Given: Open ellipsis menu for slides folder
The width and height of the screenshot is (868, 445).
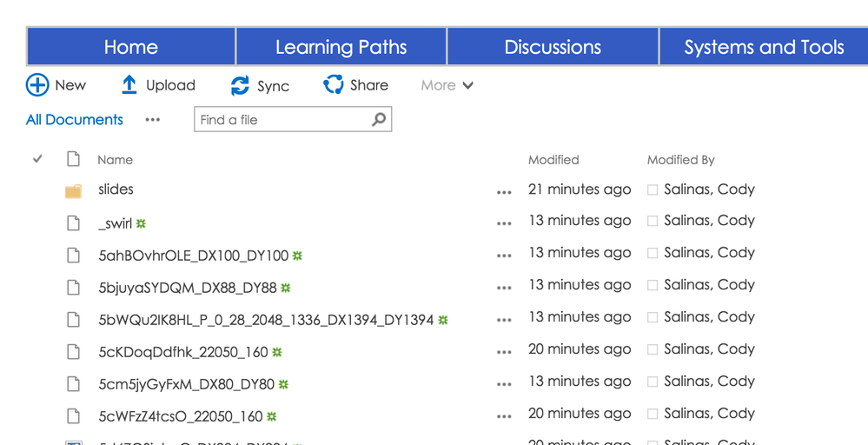Looking at the screenshot, I should 504,192.
